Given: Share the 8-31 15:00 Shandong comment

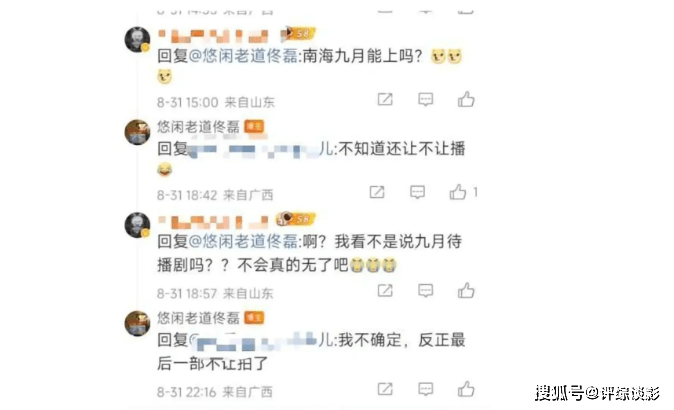Looking at the screenshot, I should (x=385, y=99).
